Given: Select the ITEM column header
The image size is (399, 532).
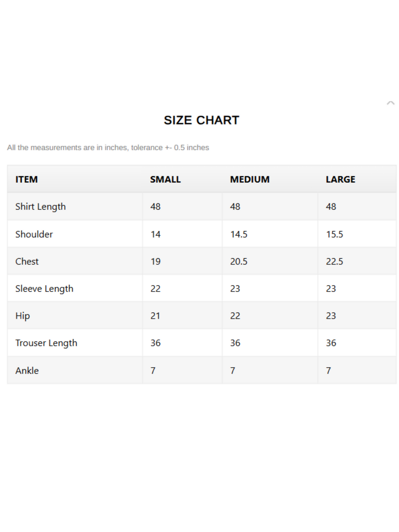Looking at the screenshot, I should click(x=27, y=179).
